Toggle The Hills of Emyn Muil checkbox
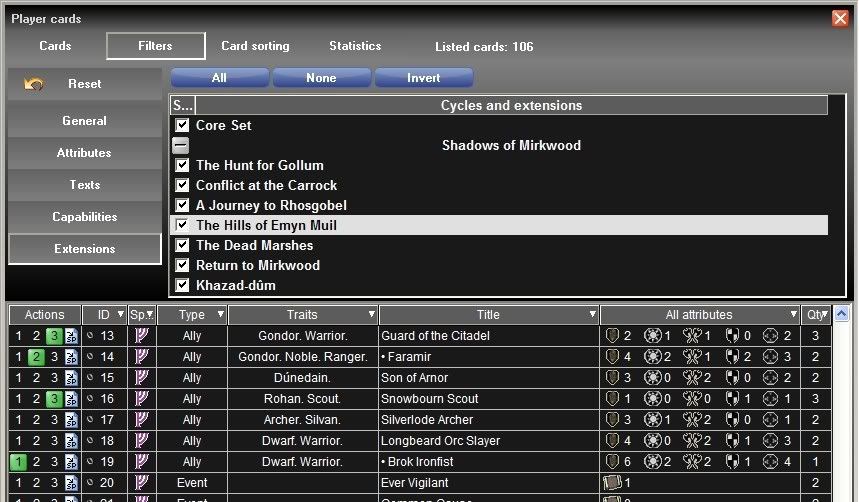This screenshot has height=502, width=859. click(182, 225)
